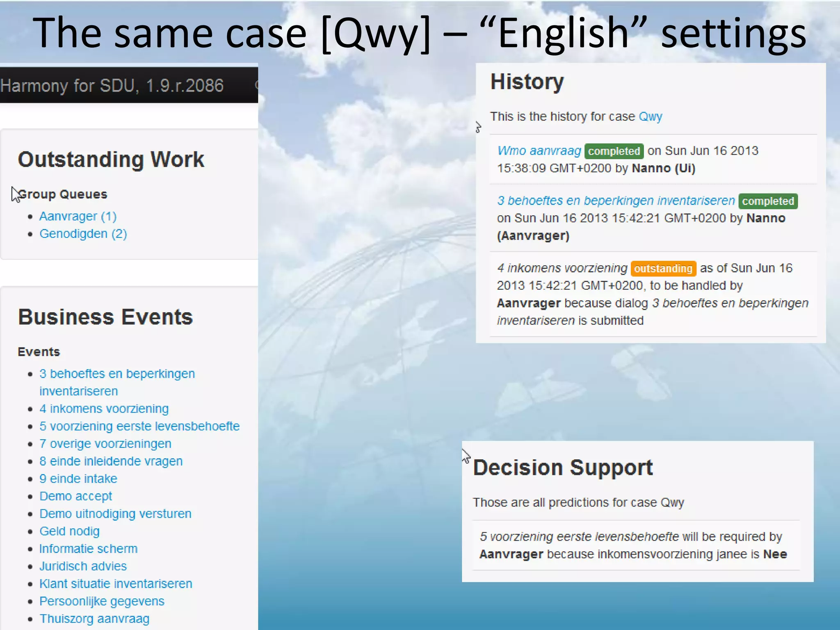Open the Juridisch advies event

(83, 566)
